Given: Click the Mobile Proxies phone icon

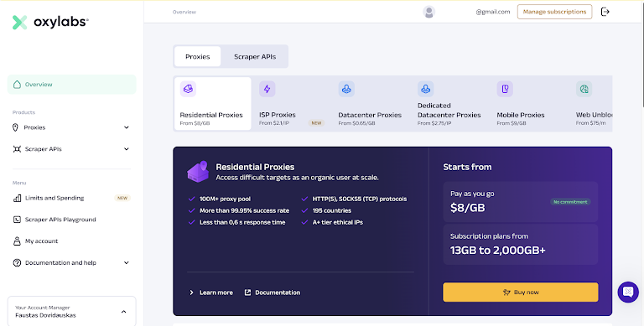Looking at the screenshot, I should point(505,89).
